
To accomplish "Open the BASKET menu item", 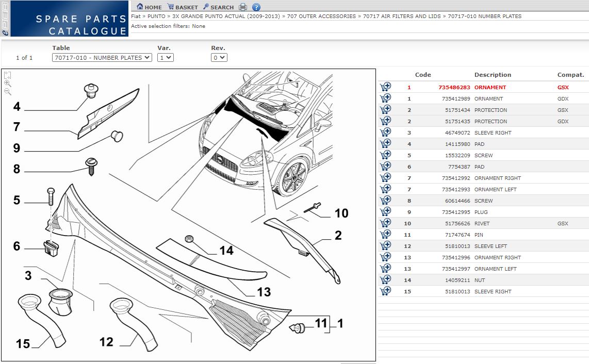I will coord(183,7).
